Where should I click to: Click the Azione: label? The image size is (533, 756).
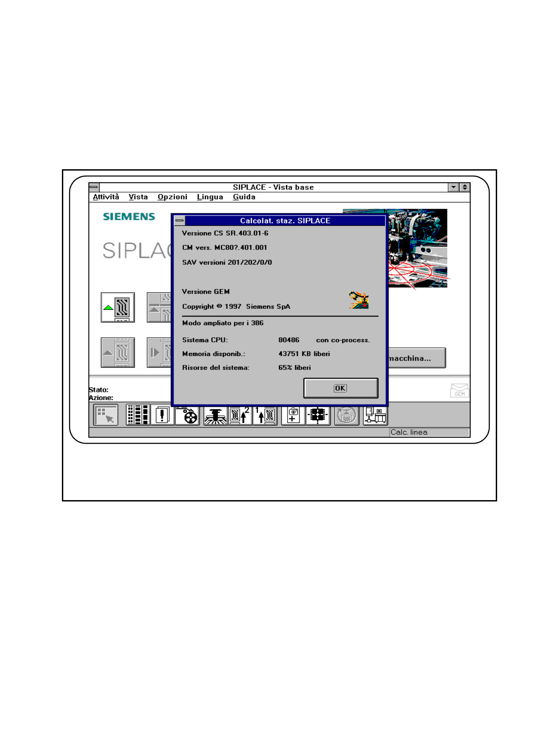click(101, 398)
